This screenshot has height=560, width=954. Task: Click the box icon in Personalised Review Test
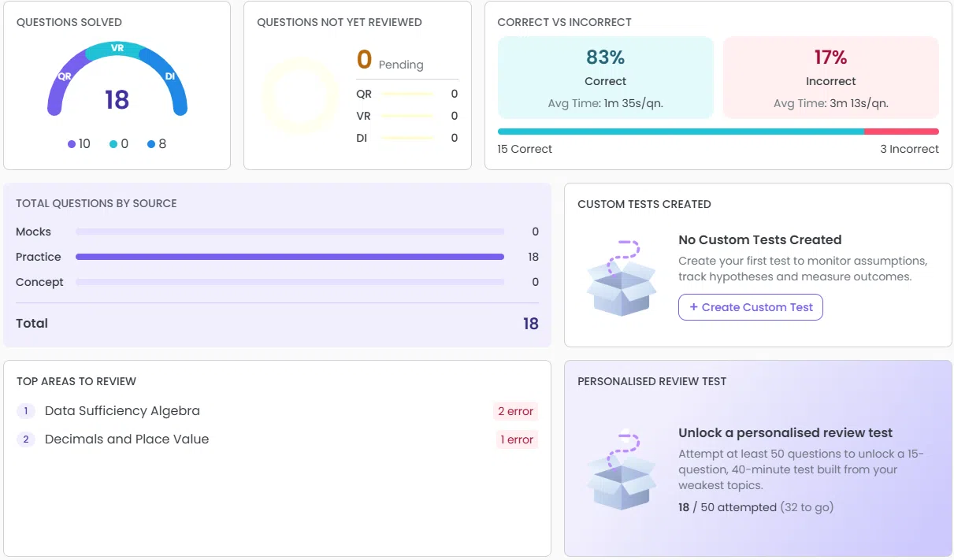click(x=622, y=471)
